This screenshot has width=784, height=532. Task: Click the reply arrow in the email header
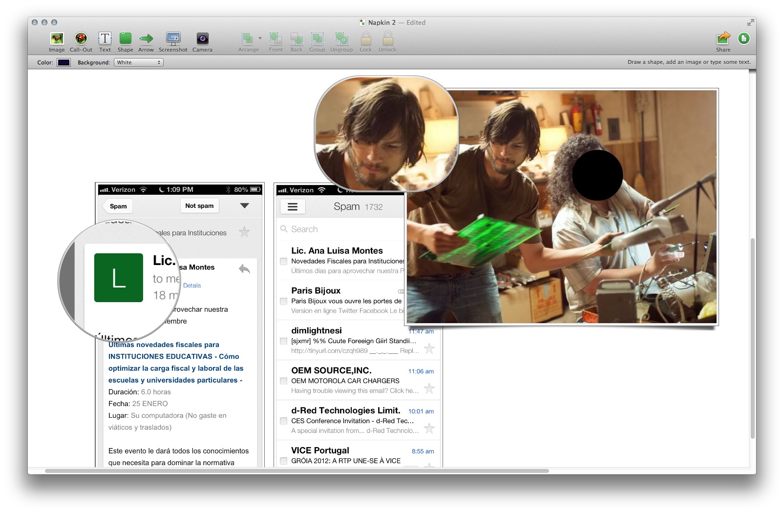(x=244, y=268)
